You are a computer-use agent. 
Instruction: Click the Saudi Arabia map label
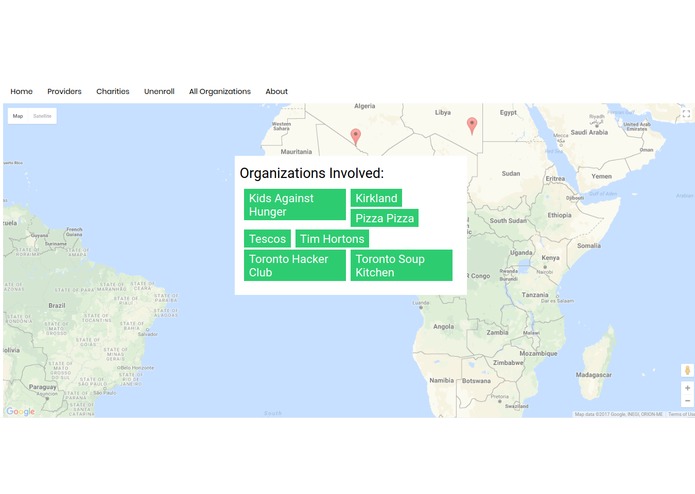(x=589, y=132)
